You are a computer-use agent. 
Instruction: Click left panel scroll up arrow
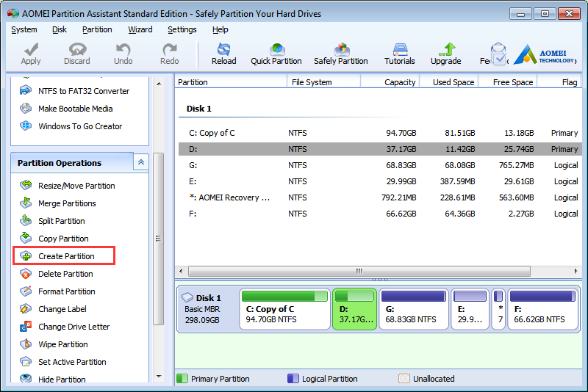(x=159, y=84)
